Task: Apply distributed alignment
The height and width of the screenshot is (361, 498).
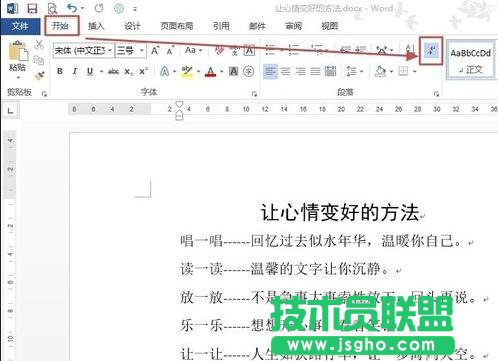Action: pyautogui.click(x=330, y=71)
